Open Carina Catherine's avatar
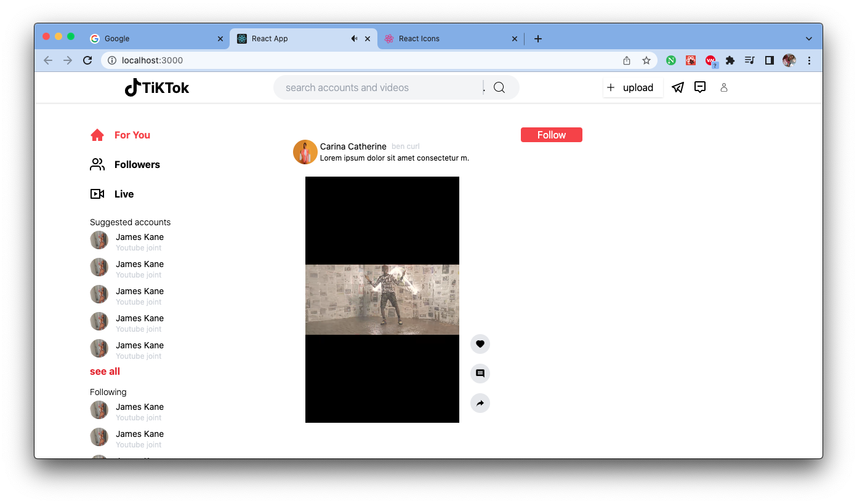This screenshot has height=504, width=857. coord(305,152)
